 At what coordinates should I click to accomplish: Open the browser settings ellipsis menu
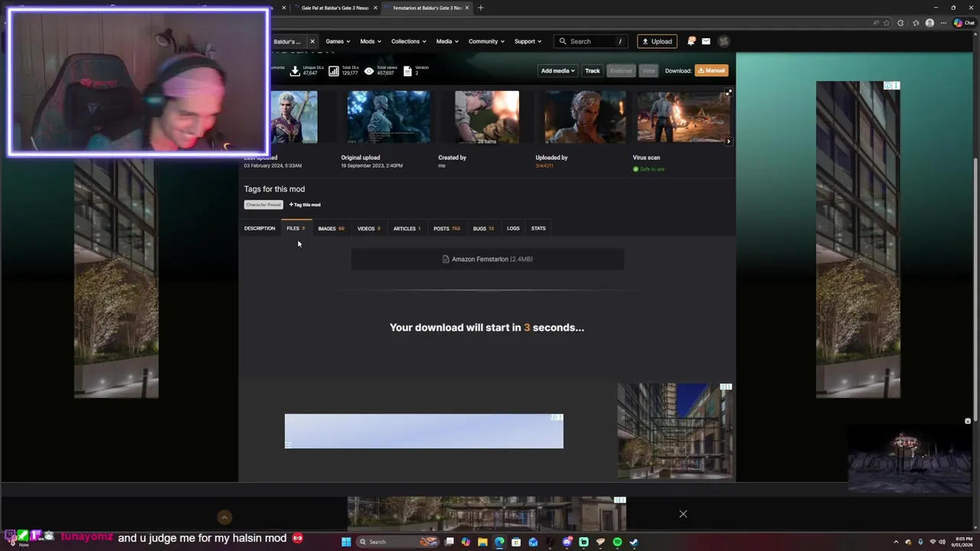pyautogui.click(x=944, y=23)
